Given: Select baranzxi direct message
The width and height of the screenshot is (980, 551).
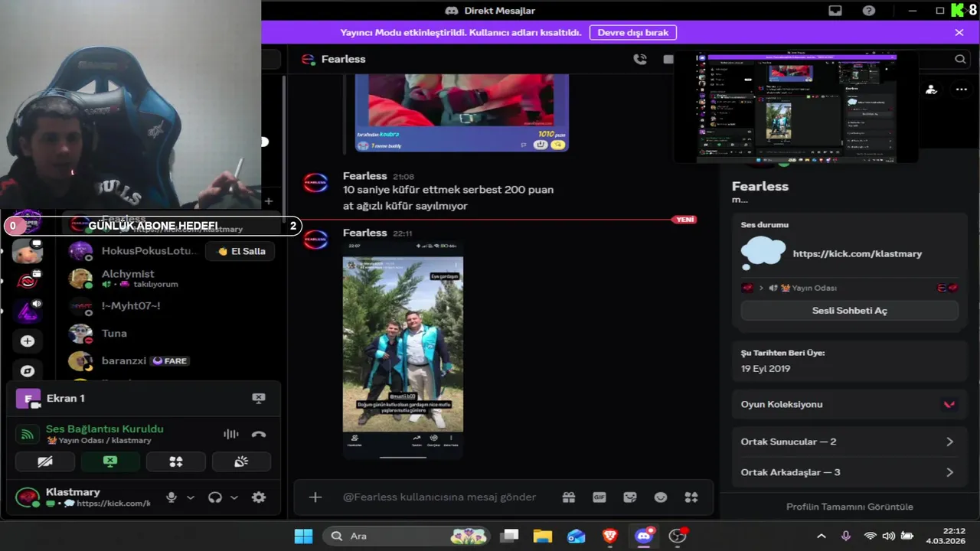Looking at the screenshot, I should click(x=168, y=361).
